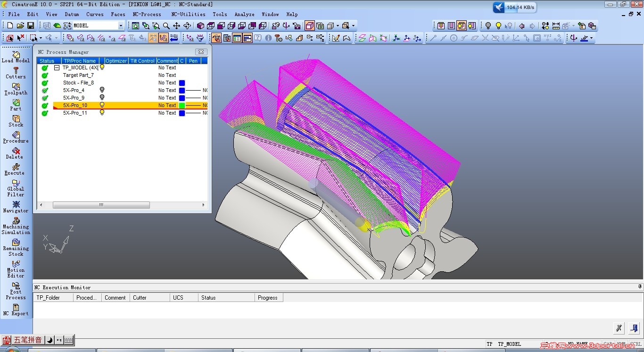Open the line style dropdown at toolbar end
This screenshot has height=352, width=644.
point(592,38)
